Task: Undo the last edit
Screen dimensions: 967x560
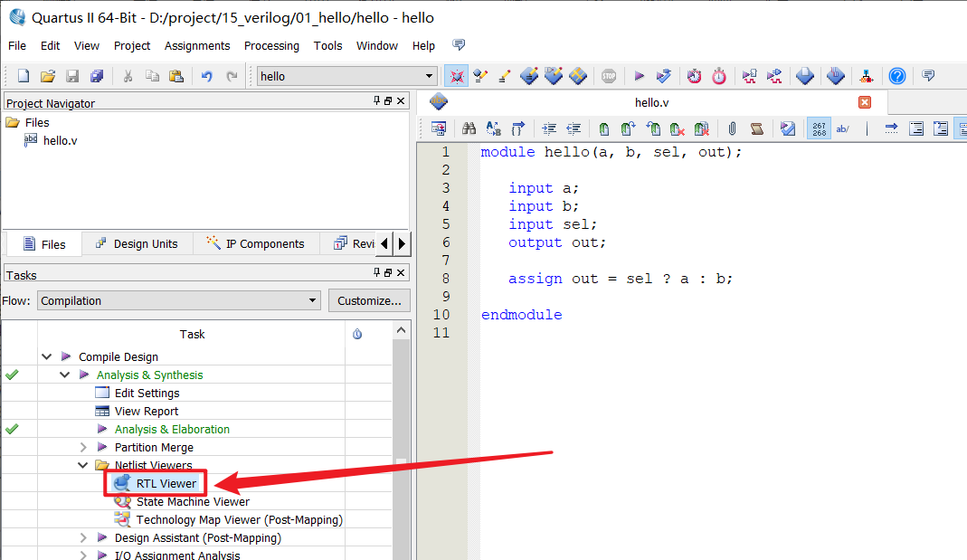Action: (206, 76)
